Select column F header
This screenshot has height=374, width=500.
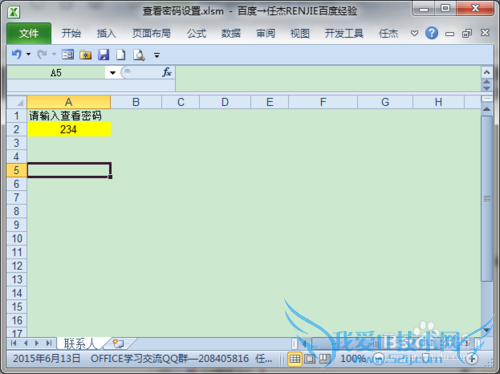[x=323, y=102]
